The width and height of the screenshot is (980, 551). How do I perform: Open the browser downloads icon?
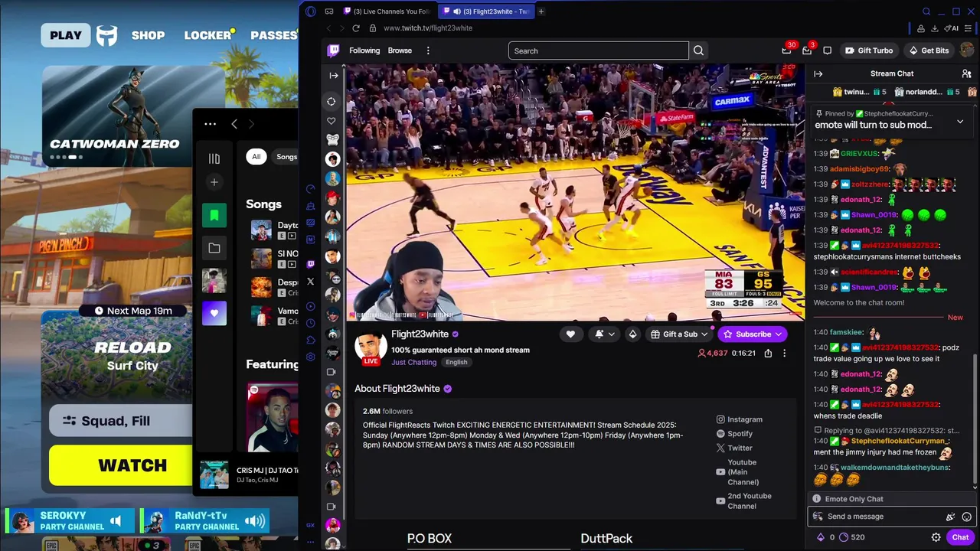934,28
